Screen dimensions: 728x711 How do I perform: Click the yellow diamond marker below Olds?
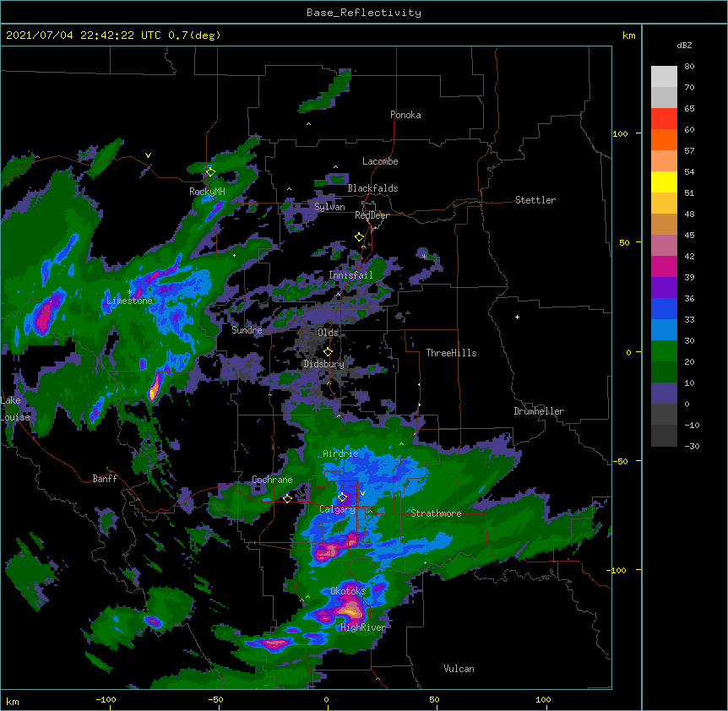pos(328,352)
